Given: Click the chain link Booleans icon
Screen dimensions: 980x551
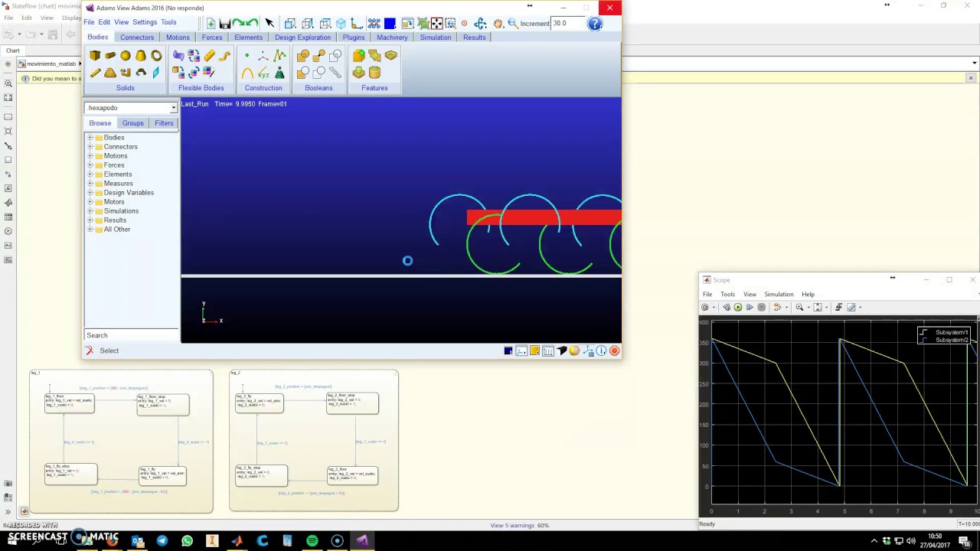Looking at the screenshot, I should click(335, 73).
